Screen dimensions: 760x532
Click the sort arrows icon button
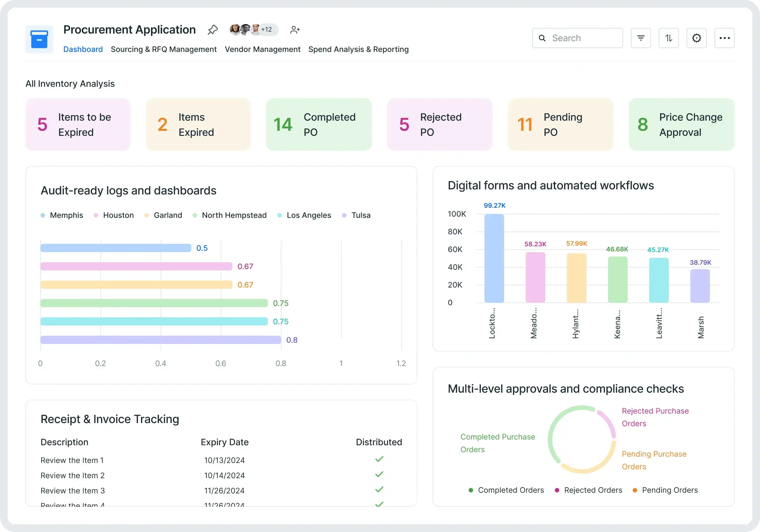click(668, 38)
